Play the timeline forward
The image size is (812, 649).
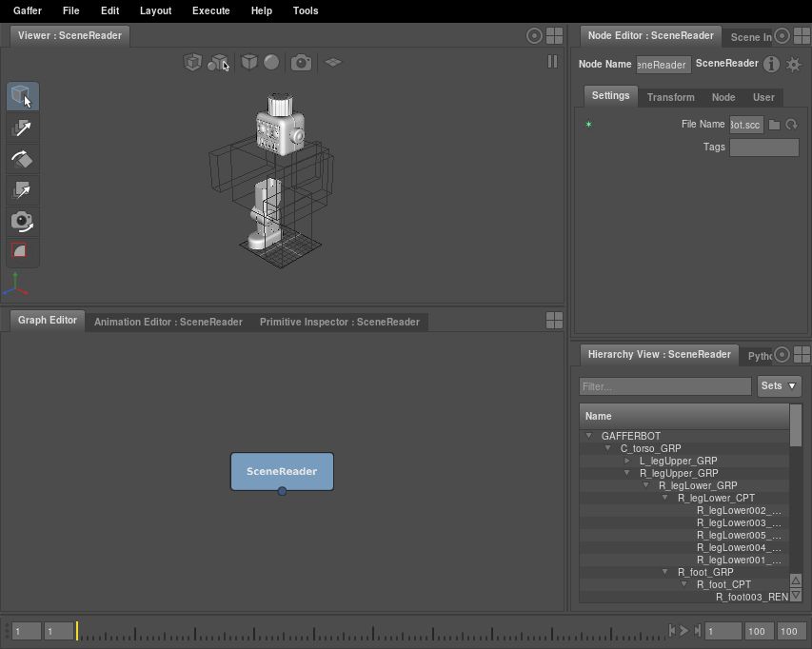tap(684, 630)
